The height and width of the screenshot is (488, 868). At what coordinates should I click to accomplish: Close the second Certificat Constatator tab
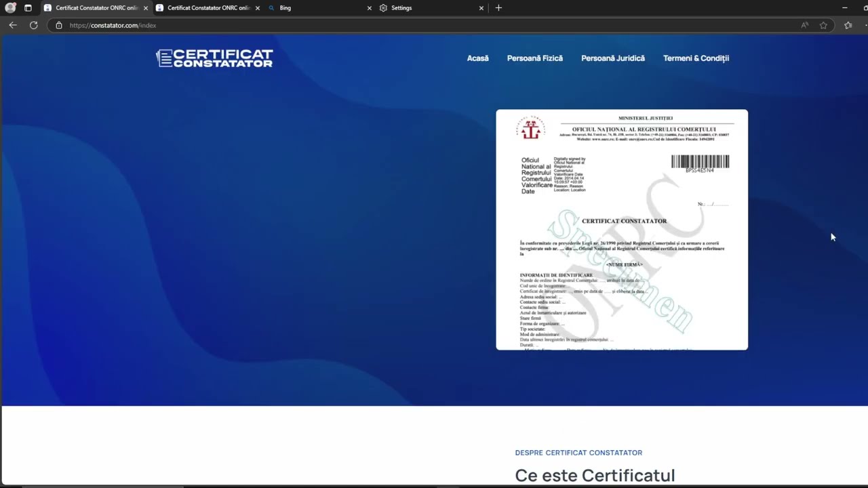[258, 8]
